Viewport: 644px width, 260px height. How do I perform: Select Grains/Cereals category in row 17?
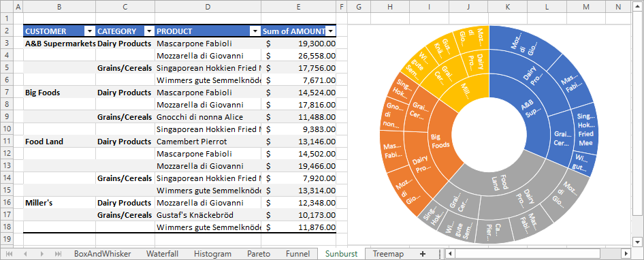tap(125, 215)
